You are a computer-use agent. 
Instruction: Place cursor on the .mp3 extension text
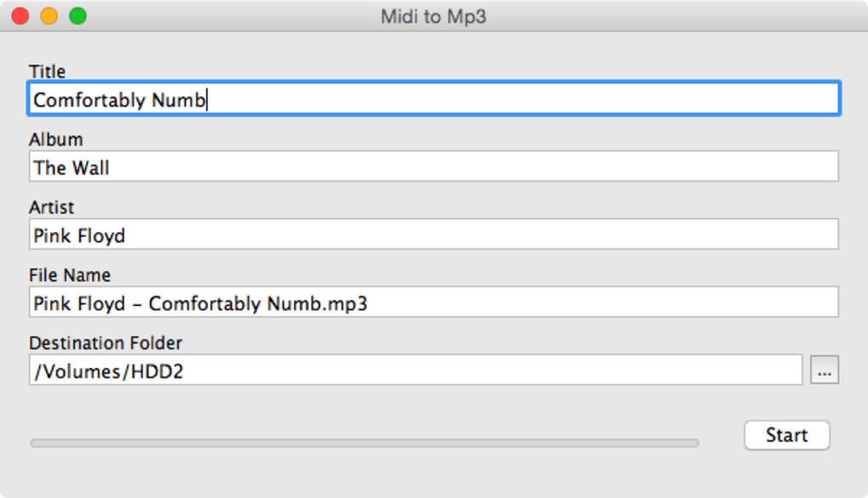(350, 304)
